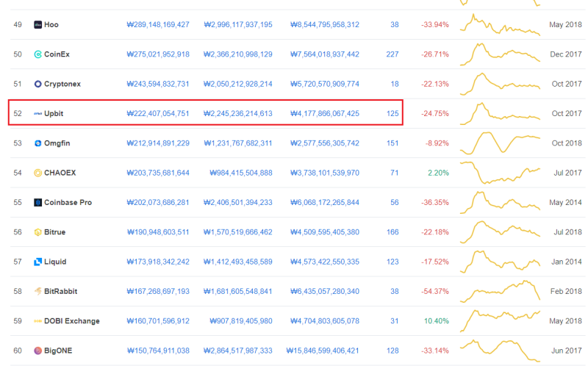Click Upbit volume ₩222,407,054,751

pos(158,114)
